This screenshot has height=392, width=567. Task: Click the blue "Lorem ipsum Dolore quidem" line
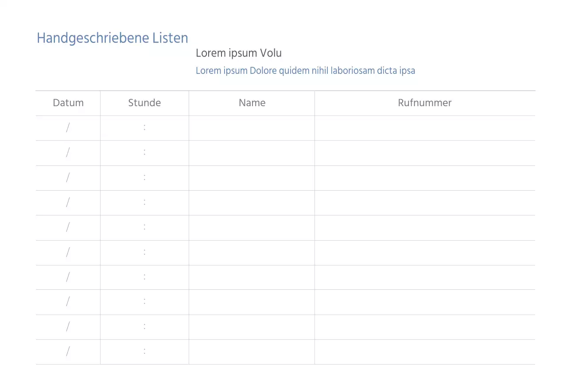(x=305, y=71)
